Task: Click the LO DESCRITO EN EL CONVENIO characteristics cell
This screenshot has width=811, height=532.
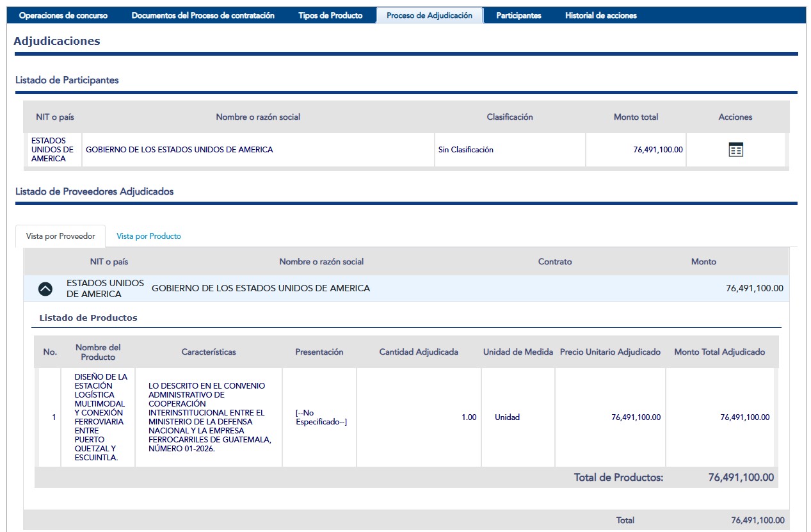Action: click(209, 417)
